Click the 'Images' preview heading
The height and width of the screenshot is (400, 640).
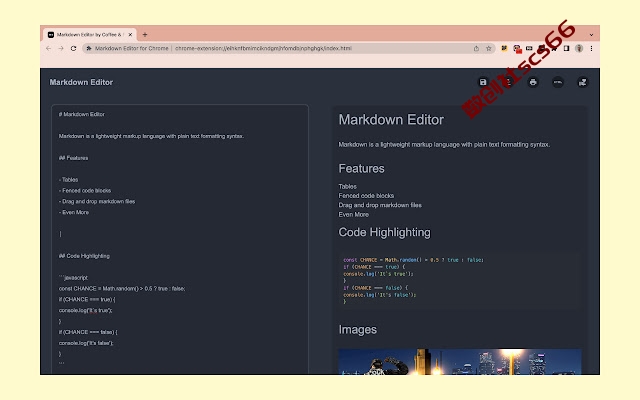point(358,330)
